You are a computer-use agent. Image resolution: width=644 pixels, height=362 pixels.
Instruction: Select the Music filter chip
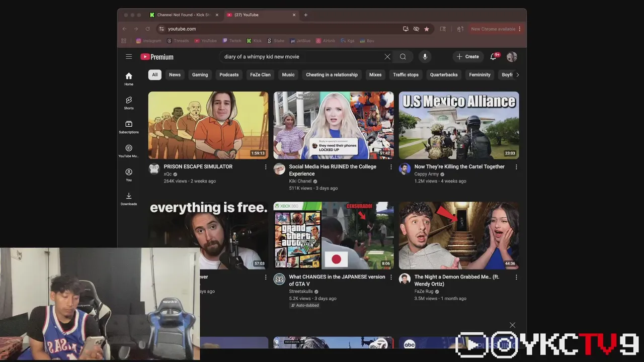click(288, 75)
